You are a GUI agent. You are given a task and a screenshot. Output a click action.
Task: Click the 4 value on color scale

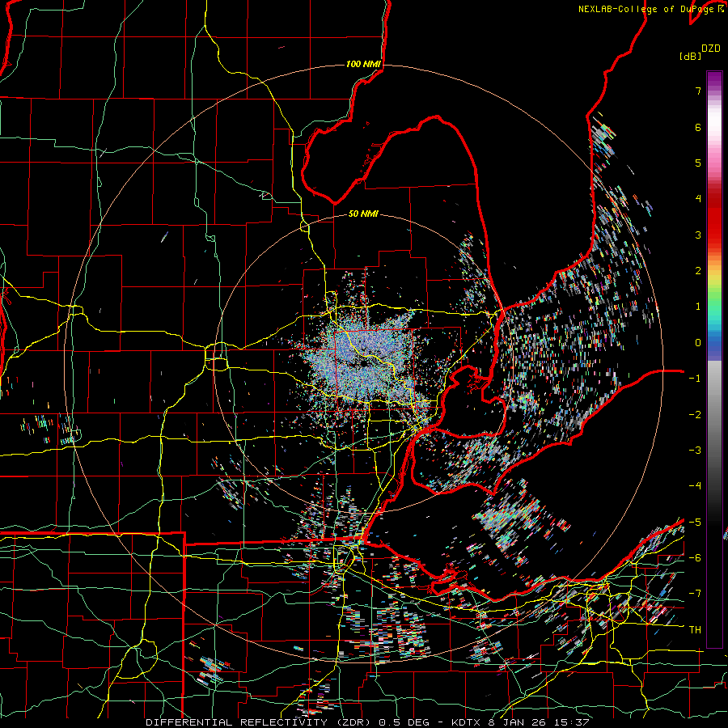[698, 199]
